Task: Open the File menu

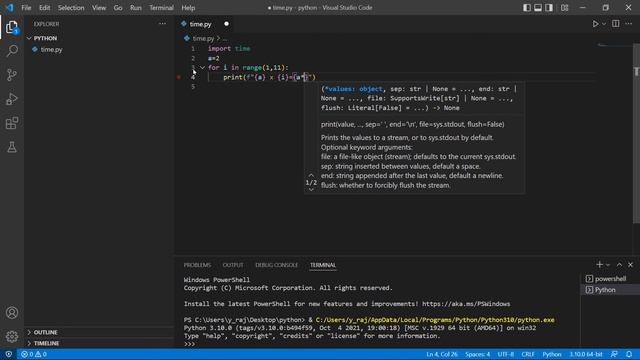Action: pos(26,8)
